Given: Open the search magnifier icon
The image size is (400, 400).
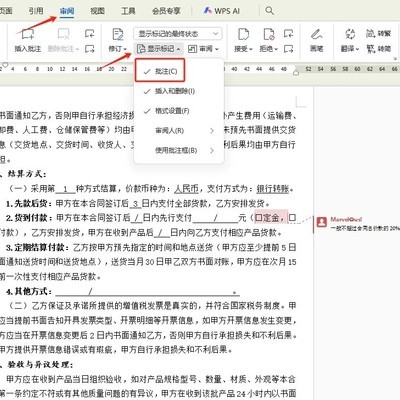Looking at the screenshot, I should pos(269,11).
